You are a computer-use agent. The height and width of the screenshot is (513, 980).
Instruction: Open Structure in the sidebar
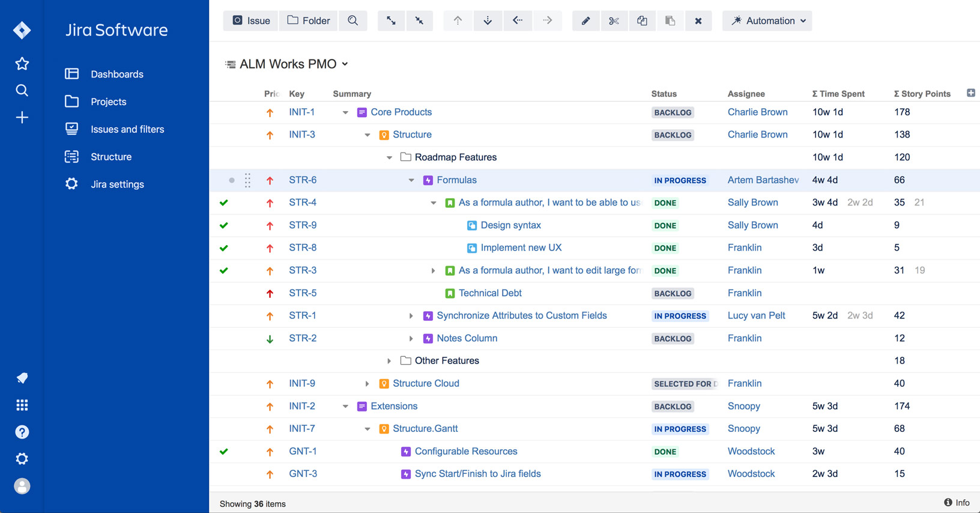pos(111,157)
